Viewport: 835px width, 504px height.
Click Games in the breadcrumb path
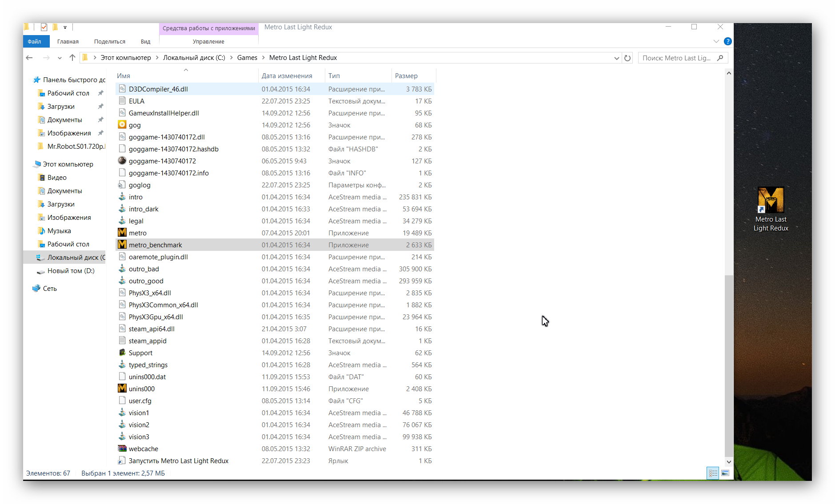click(247, 58)
